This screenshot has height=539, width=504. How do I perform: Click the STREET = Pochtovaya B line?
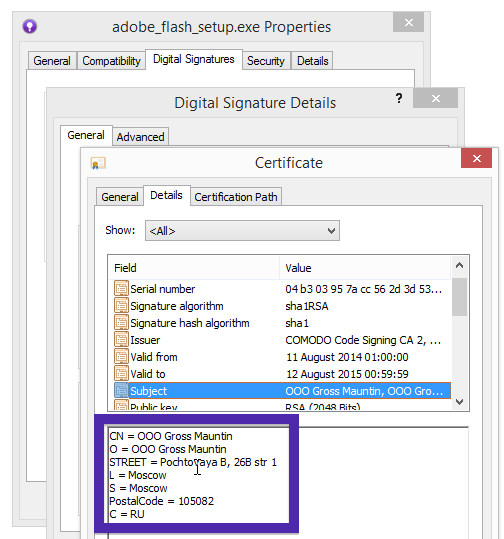coord(193,462)
